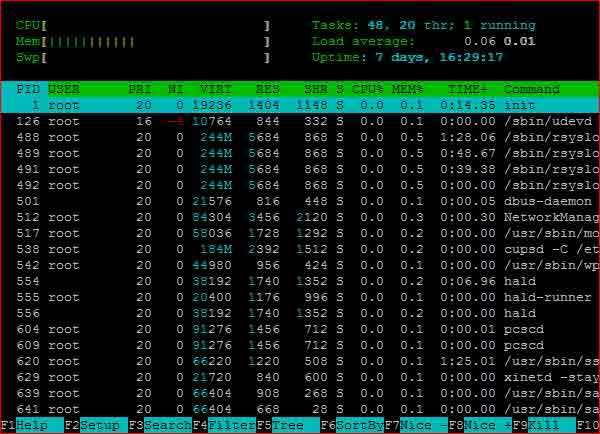
Task: Sort by the PID column header
Action: tap(28, 89)
